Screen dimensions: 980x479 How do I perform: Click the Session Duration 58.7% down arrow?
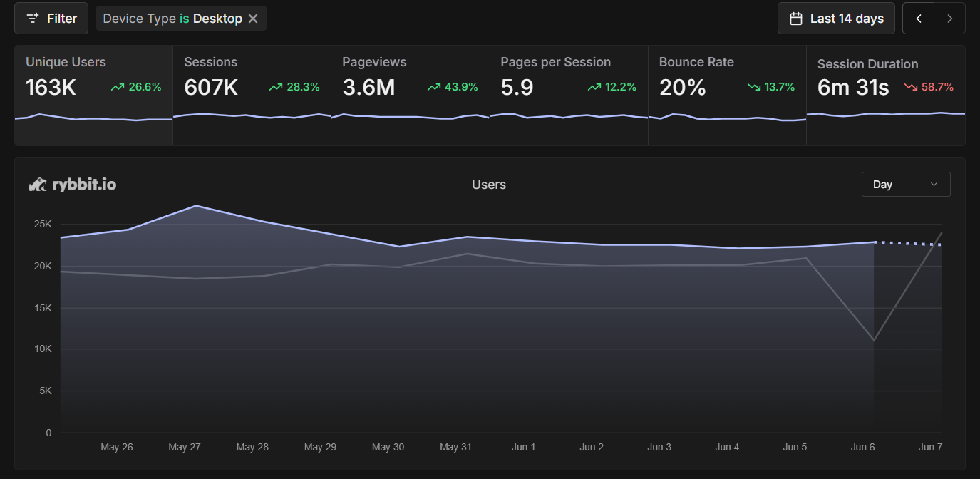pos(910,87)
